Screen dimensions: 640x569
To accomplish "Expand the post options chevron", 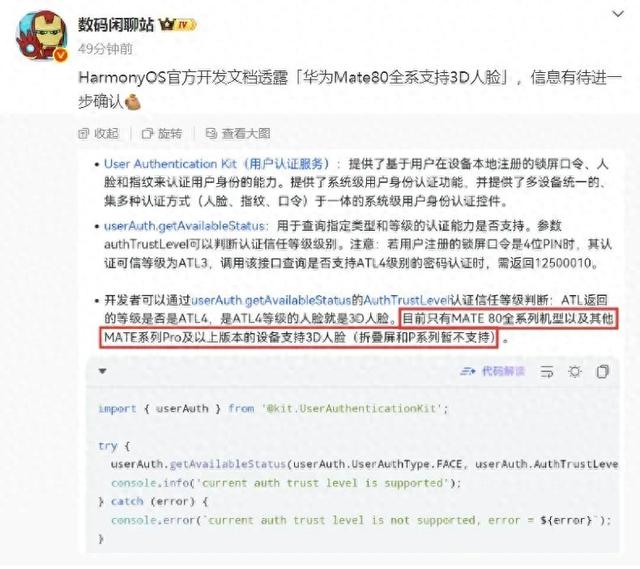I will click(618, 14).
